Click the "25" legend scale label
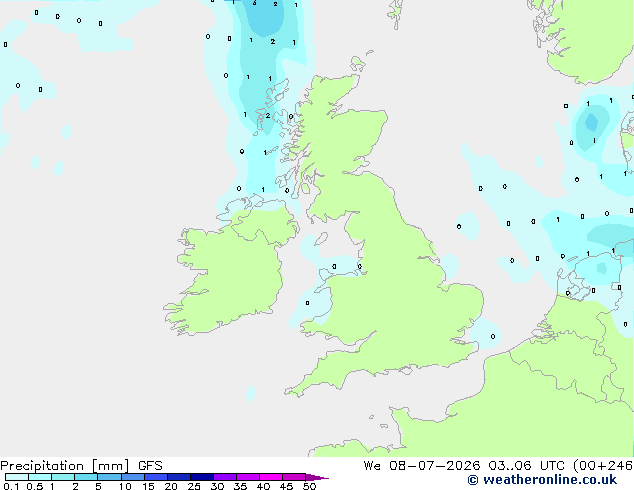Viewport: 634px width, 490px height. [194, 486]
